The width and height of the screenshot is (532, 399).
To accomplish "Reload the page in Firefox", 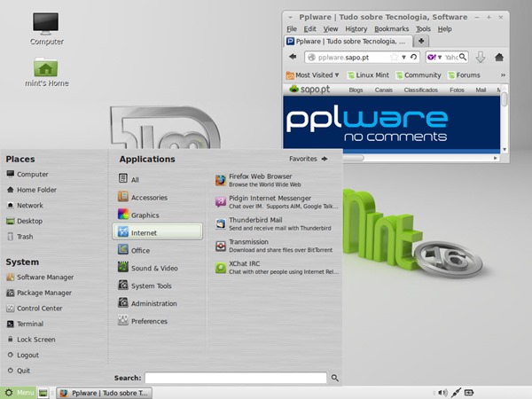I will pos(413,57).
